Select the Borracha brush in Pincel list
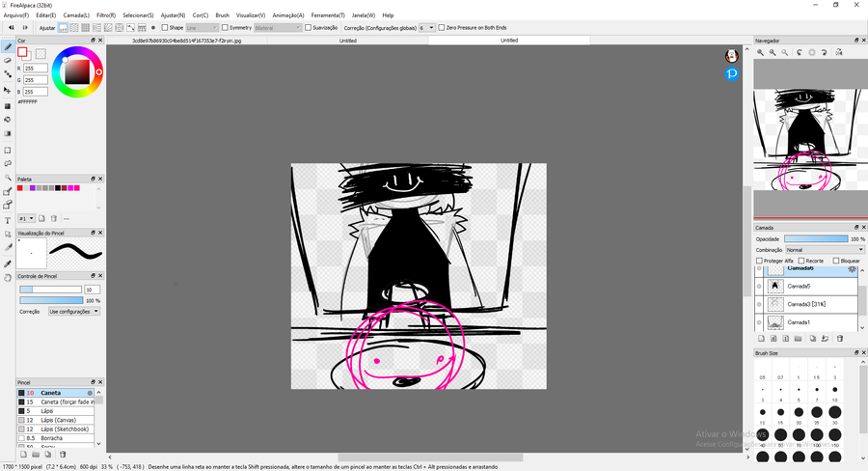The width and height of the screenshot is (868, 471). (55, 438)
